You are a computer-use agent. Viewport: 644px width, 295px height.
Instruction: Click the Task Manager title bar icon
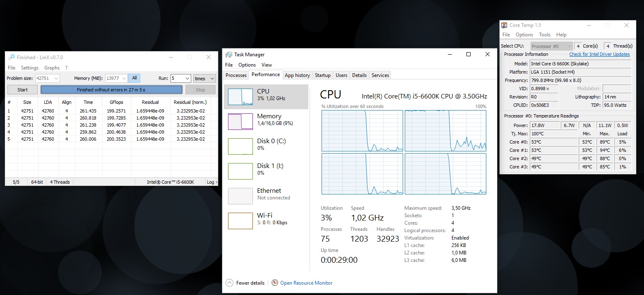point(229,54)
